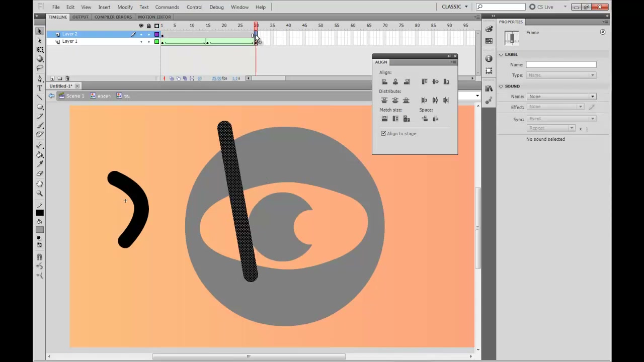Screen dimensions: 644x362
Task: Click Distribute top edge icon
Action: (384, 100)
